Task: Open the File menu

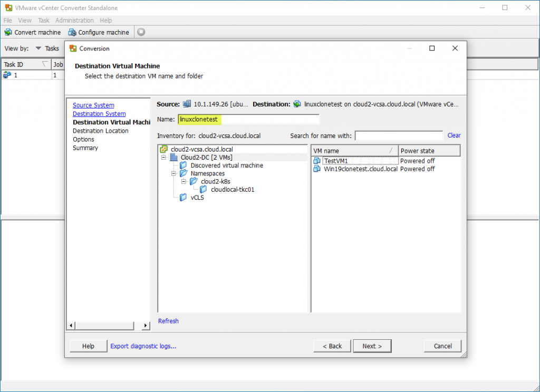Action: point(8,20)
